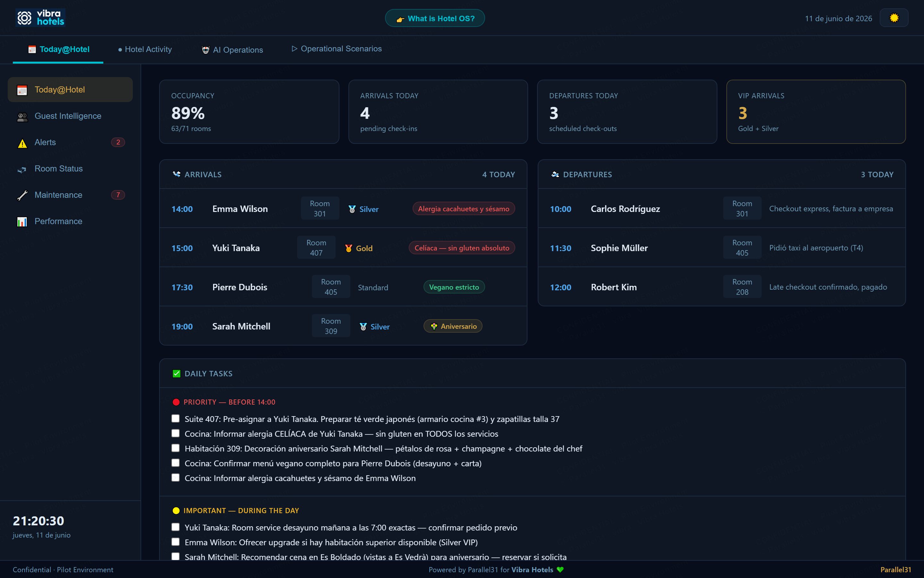Viewport: 924px width, 578px height.
Task: Check the Sarah Mitchell Es Boldado dinner task
Action: click(175, 556)
